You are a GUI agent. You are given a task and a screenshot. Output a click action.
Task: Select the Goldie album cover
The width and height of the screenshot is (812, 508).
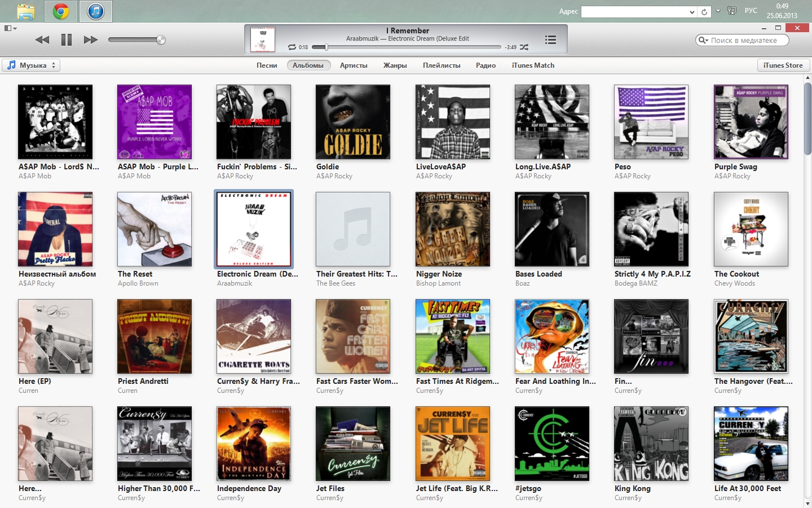[x=353, y=122]
